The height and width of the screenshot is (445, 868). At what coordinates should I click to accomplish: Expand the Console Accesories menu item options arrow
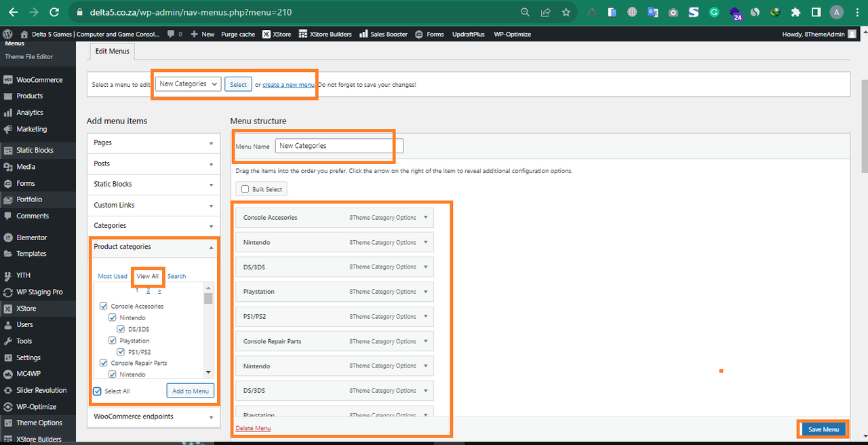point(425,217)
